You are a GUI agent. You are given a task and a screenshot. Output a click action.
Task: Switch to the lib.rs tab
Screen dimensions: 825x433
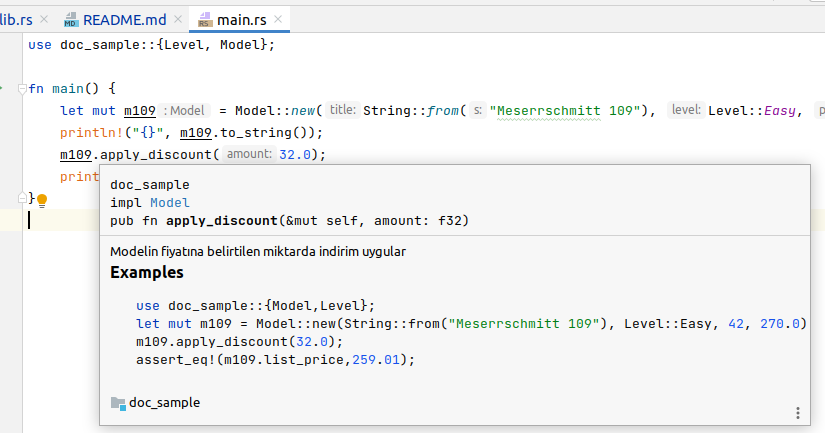[x=17, y=19]
